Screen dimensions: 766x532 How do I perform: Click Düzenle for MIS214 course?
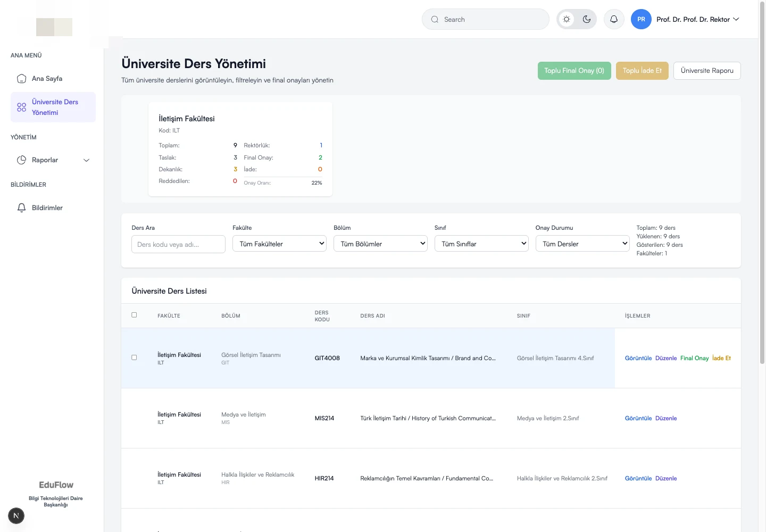pos(666,418)
